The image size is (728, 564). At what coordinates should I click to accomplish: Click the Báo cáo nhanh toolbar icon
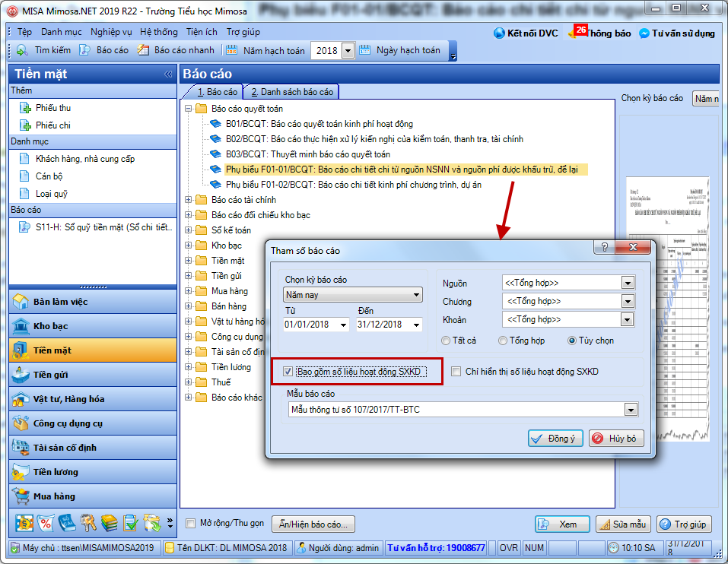coord(143,50)
